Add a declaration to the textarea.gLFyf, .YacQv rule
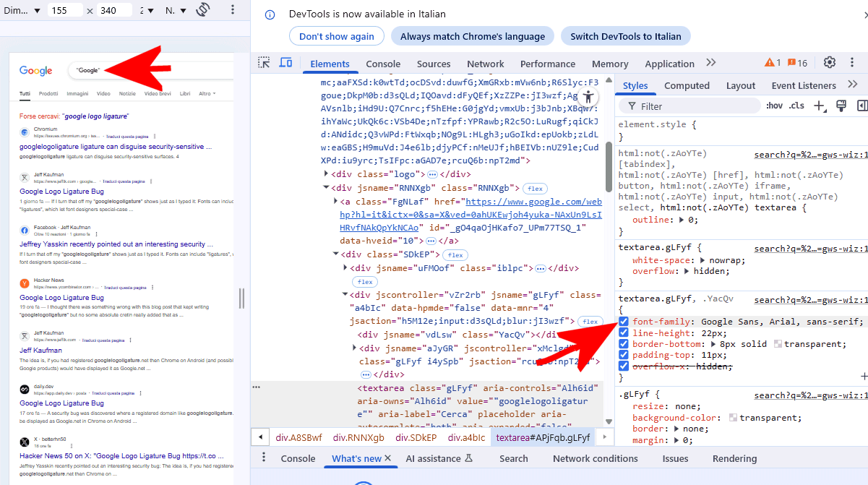Viewport: 868px width, 485px height. 864,377
